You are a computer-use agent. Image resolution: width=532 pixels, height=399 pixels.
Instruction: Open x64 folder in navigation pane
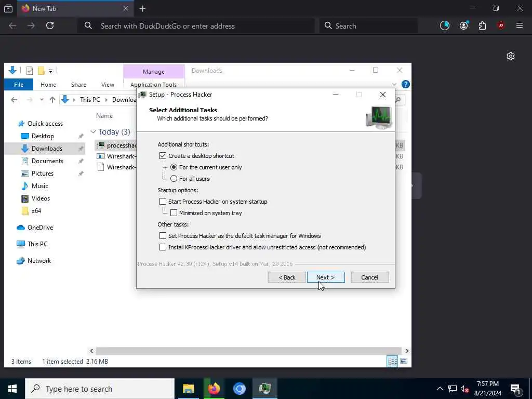click(x=36, y=211)
